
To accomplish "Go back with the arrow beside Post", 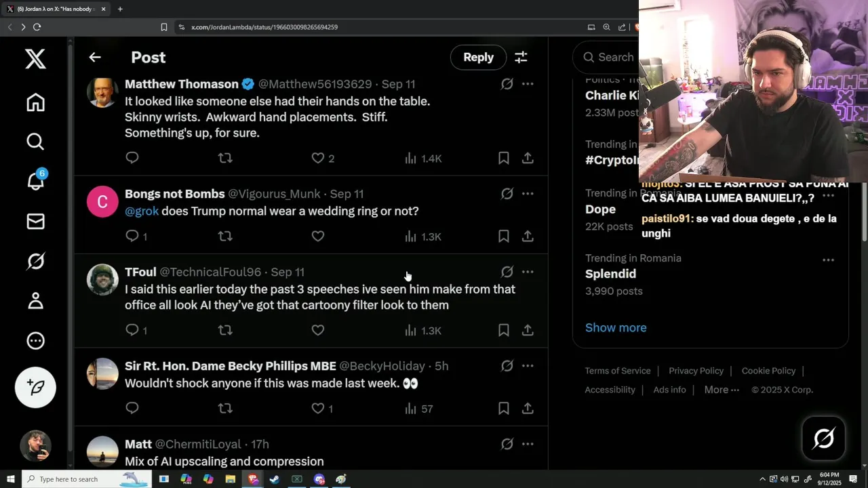I will [x=95, y=58].
